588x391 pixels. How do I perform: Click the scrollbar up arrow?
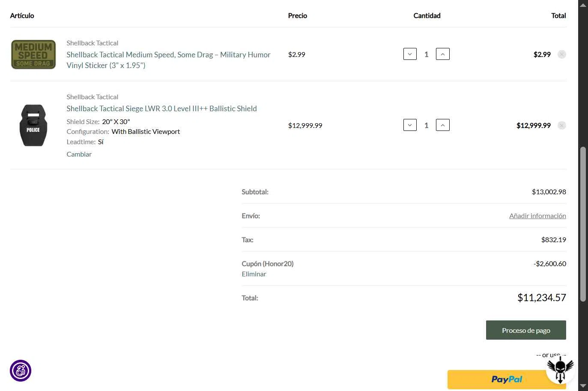click(583, 5)
